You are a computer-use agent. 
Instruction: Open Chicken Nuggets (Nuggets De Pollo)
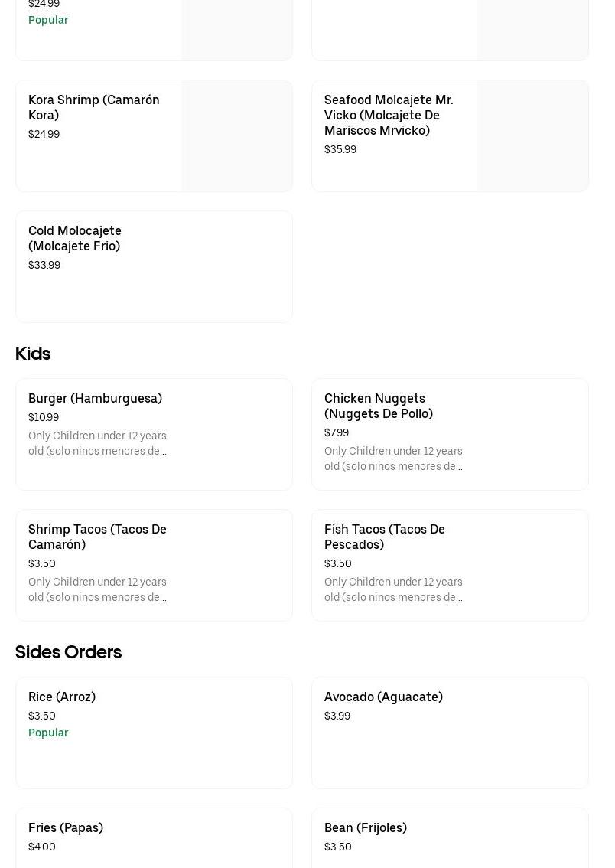point(379,406)
